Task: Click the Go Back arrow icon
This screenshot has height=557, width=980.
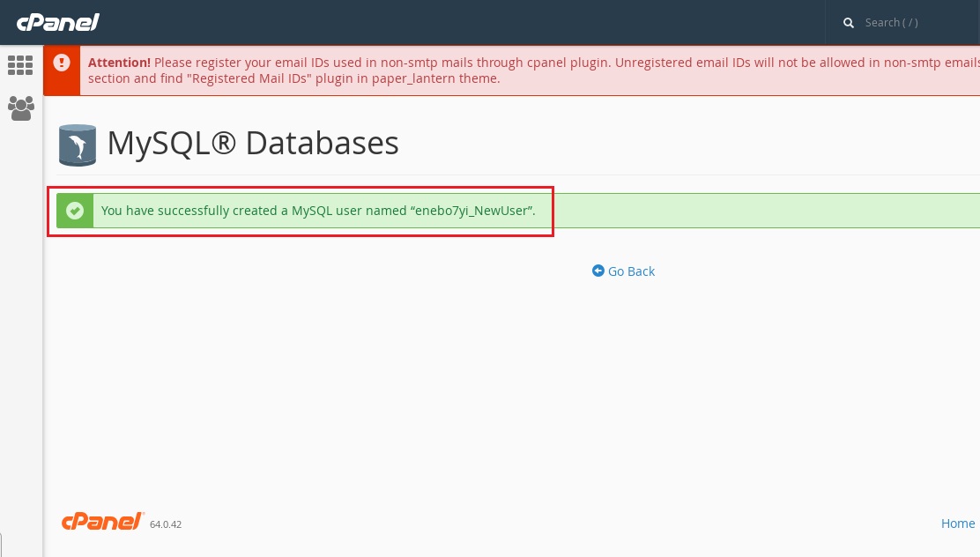Action: (x=598, y=271)
